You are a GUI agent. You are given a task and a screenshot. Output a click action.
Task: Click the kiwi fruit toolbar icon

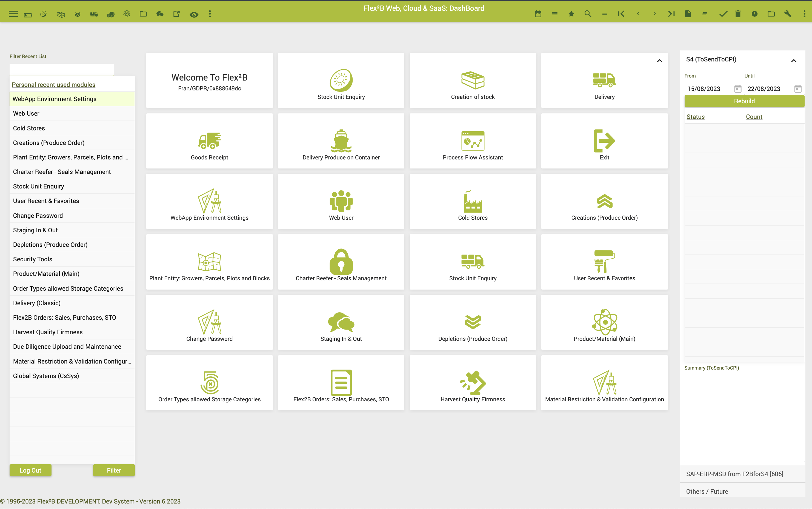[44, 14]
